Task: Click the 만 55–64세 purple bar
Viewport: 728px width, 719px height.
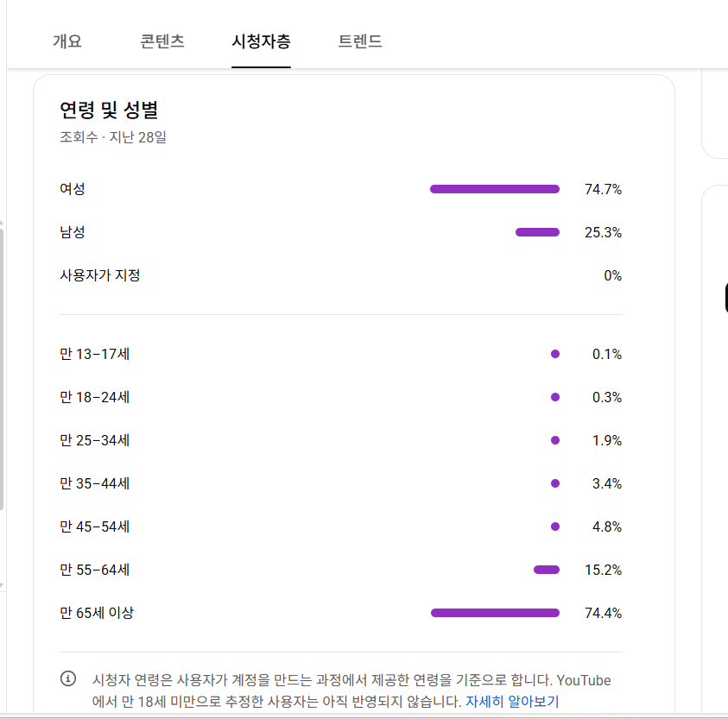Action: (x=547, y=570)
